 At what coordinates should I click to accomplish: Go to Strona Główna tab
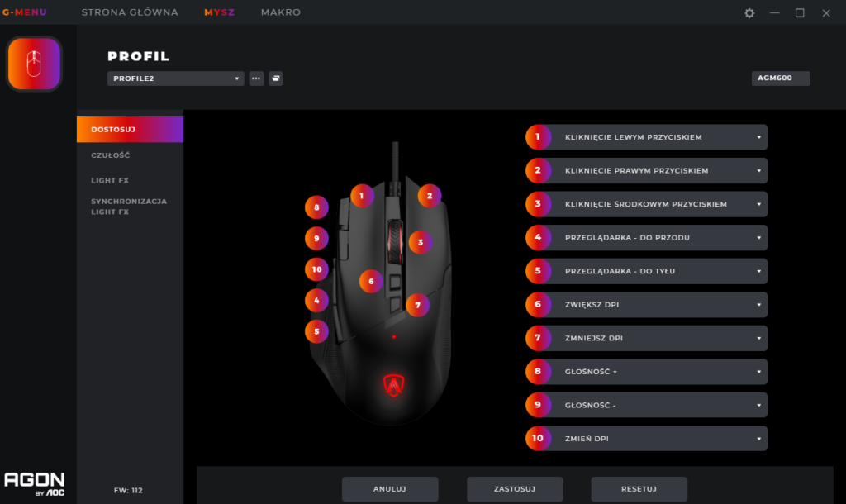point(130,12)
